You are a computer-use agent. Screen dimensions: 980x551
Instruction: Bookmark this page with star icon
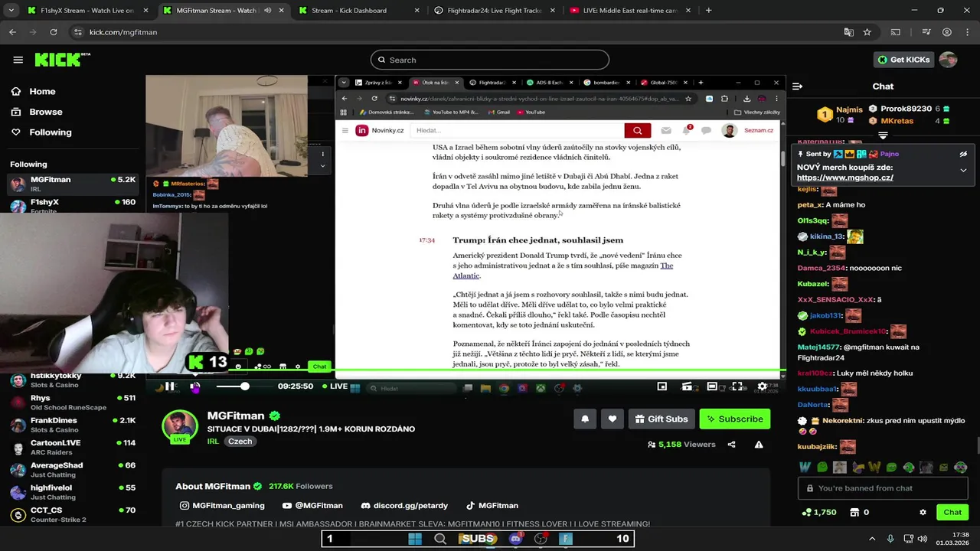click(x=867, y=32)
